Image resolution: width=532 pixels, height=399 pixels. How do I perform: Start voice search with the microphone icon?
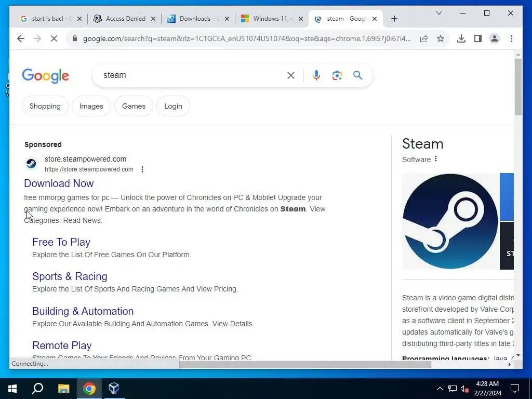(x=316, y=75)
